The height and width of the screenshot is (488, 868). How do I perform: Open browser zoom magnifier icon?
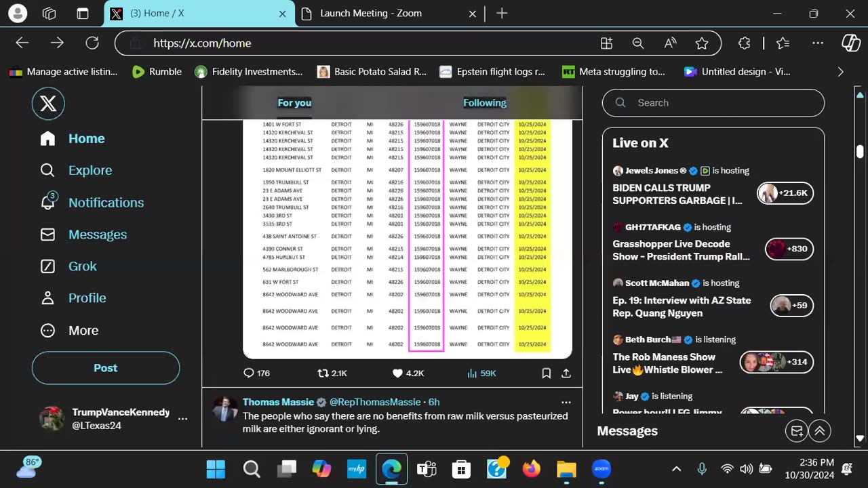(638, 43)
